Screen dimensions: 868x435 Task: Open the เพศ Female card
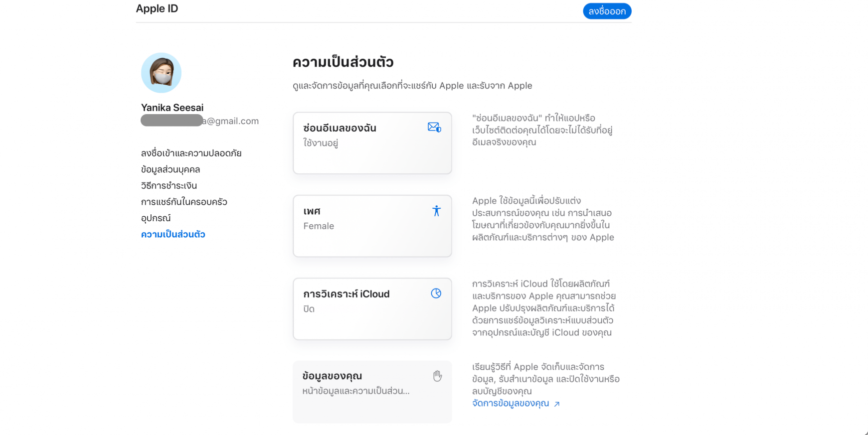click(372, 226)
